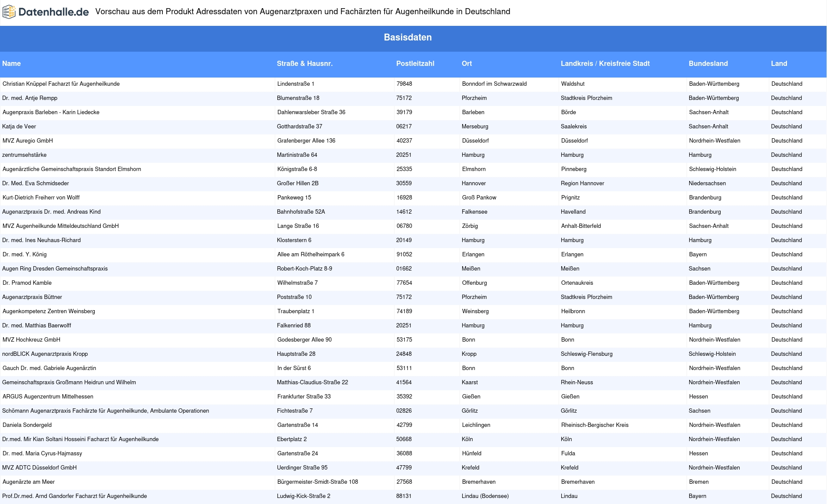
Task: Select Dr.med. Mir Kian Soltani Hosseini entry
Action: (x=80, y=439)
